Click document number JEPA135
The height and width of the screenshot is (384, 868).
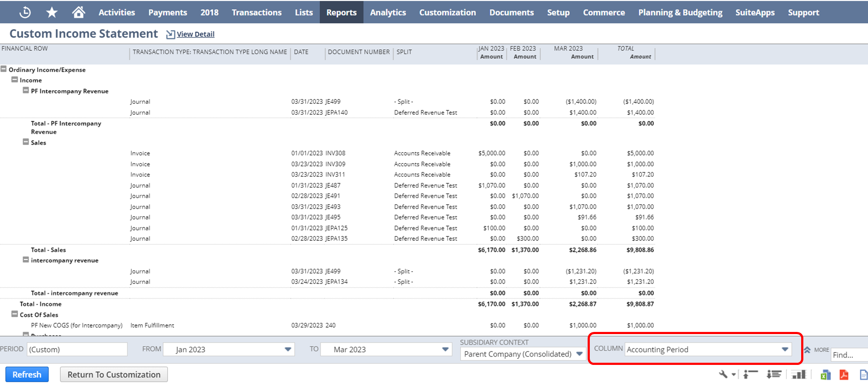[336, 238]
